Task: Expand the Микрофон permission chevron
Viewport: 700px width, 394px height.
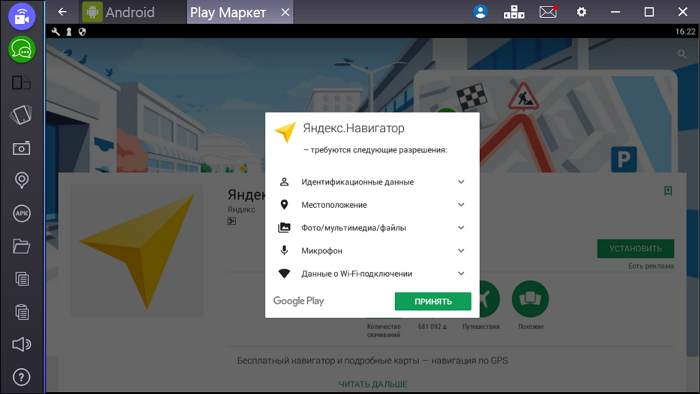Action: tap(461, 251)
